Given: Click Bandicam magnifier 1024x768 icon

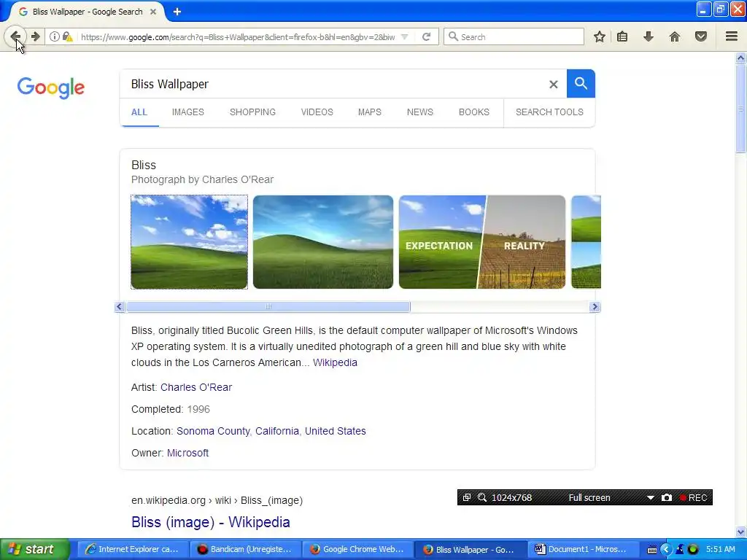Looking at the screenshot, I should tap(482, 497).
